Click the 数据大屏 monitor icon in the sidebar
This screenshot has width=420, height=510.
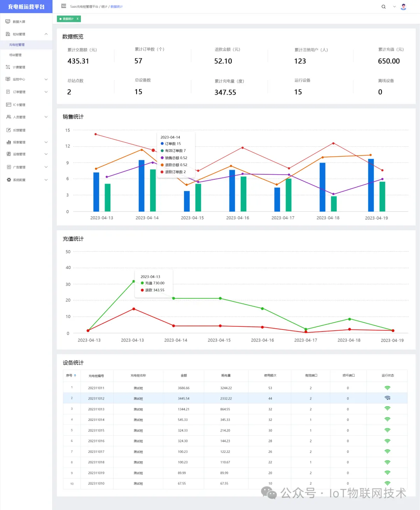coord(8,21)
